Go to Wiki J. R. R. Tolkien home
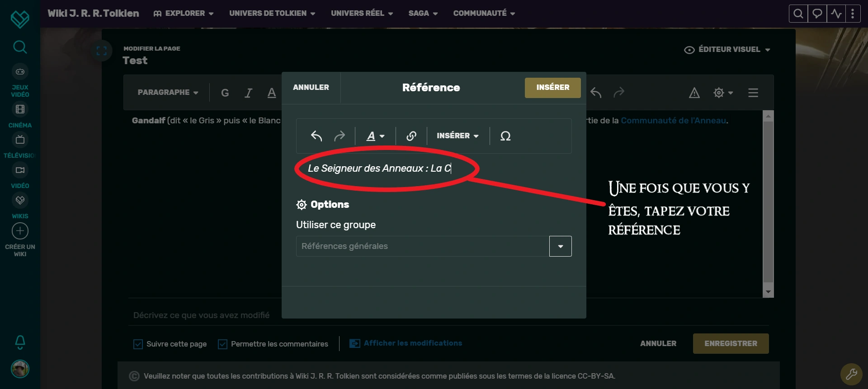The width and height of the screenshot is (868, 389). 93,14
